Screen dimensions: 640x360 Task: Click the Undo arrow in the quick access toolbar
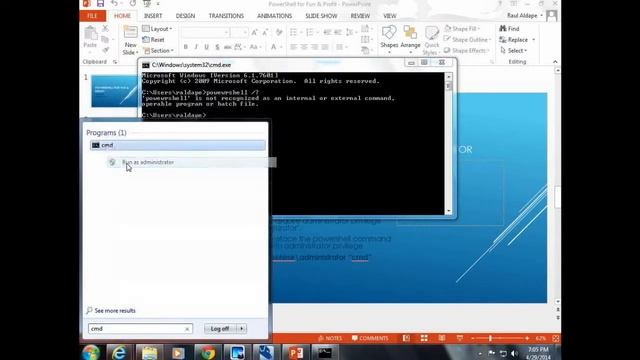(114, 4)
